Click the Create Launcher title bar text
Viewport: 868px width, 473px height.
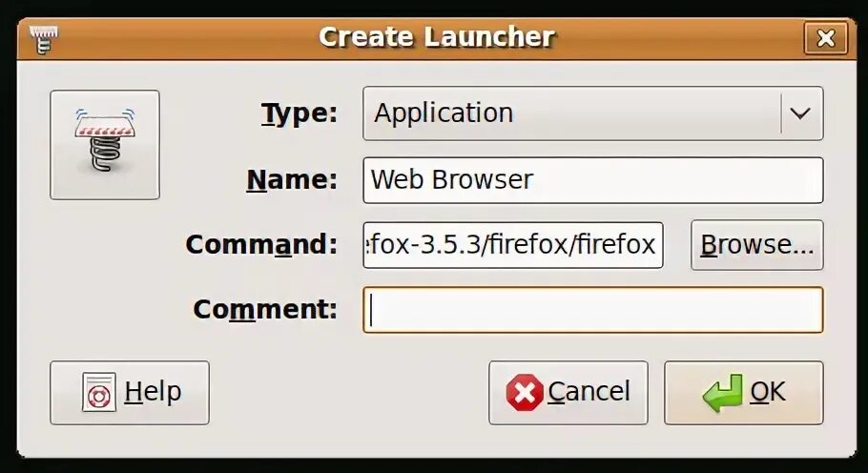(437, 37)
